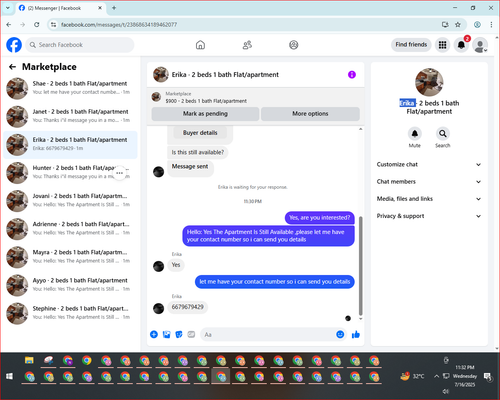Open the Friends icon in top navigation
Viewport: 500px width, 400px height.
pos(247,45)
